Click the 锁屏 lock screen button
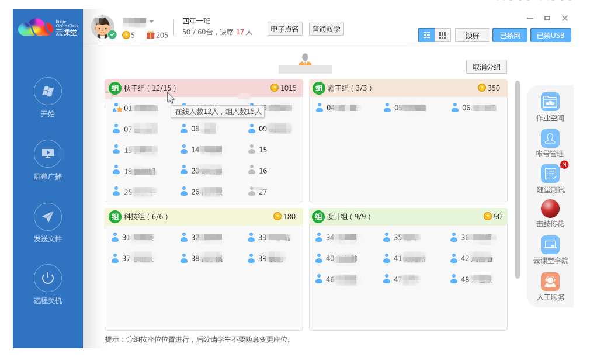 [472, 36]
